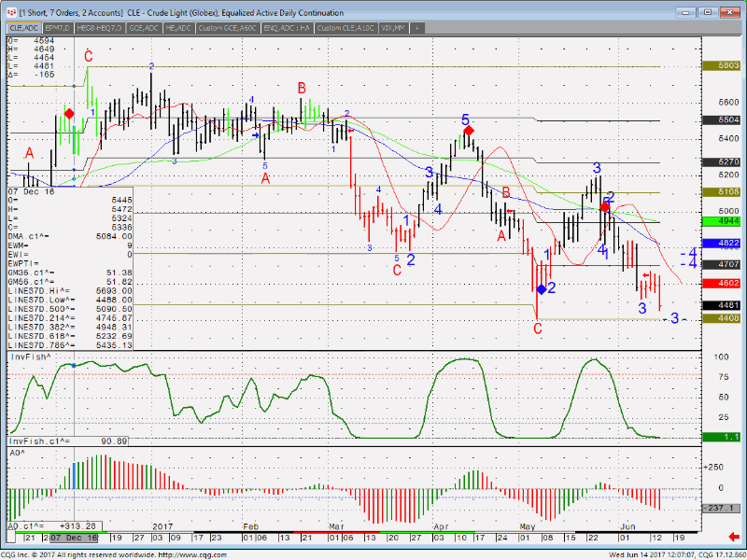Image resolution: width=747 pixels, height=560 pixels.
Task: Click the -237.1 AO value label
Action: pos(722,508)
